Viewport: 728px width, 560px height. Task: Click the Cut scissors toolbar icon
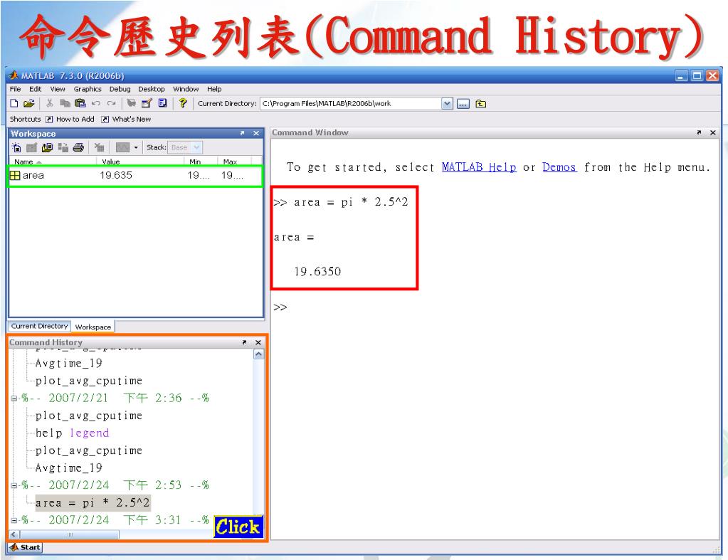[x=50, y=103]
